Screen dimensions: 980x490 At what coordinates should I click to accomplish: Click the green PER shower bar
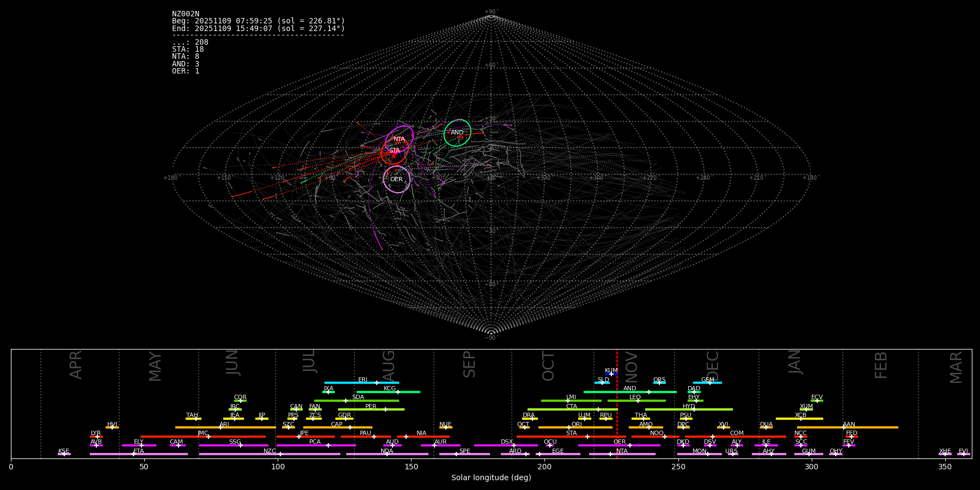371,409
